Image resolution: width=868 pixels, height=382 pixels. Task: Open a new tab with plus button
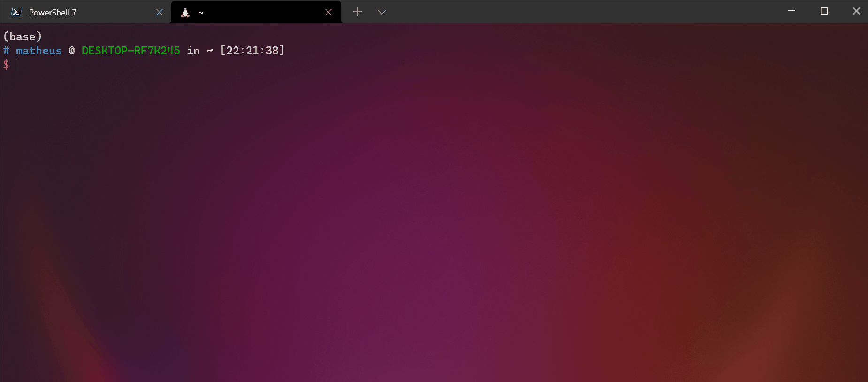358,12
